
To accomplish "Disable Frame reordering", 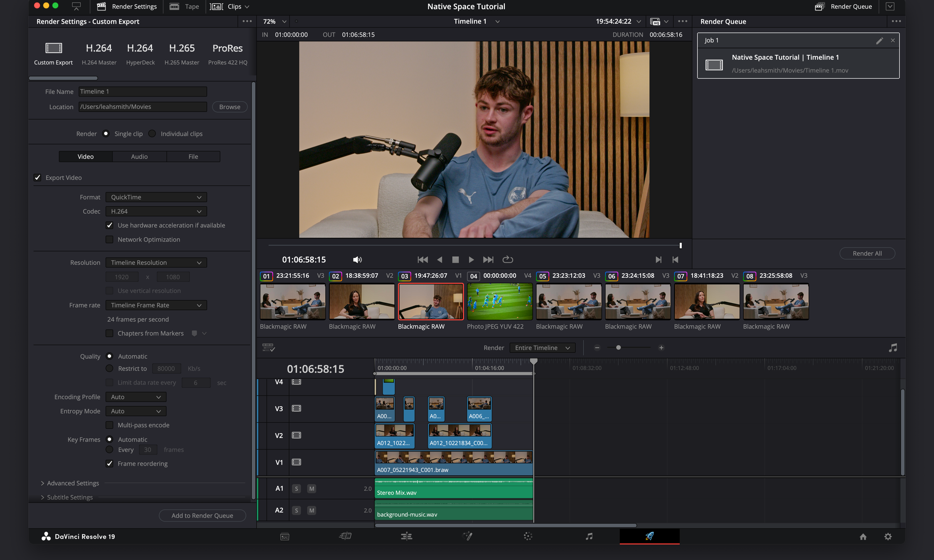I will click(109, 463).
